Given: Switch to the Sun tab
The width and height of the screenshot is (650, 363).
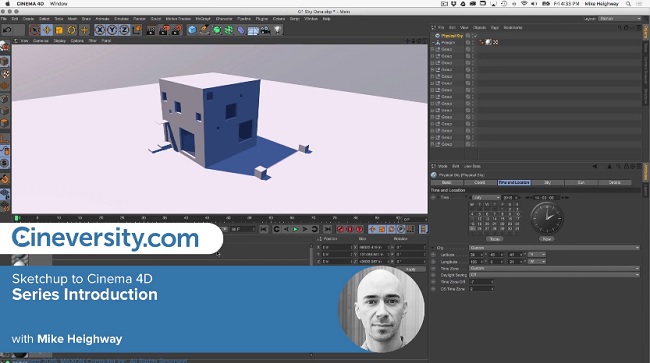Looking at the screenshot, I should [x=581, y=183].
